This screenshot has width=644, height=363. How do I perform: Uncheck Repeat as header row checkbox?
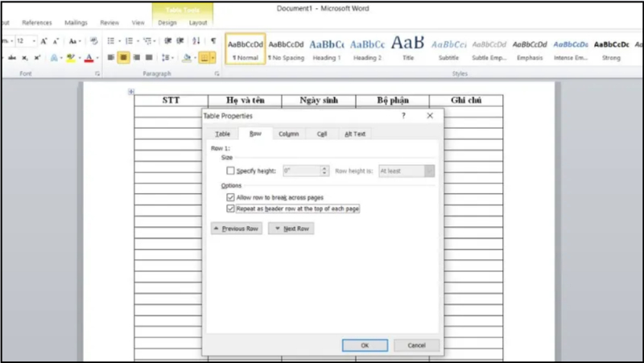pyautogui.click(x=230, y=208)
